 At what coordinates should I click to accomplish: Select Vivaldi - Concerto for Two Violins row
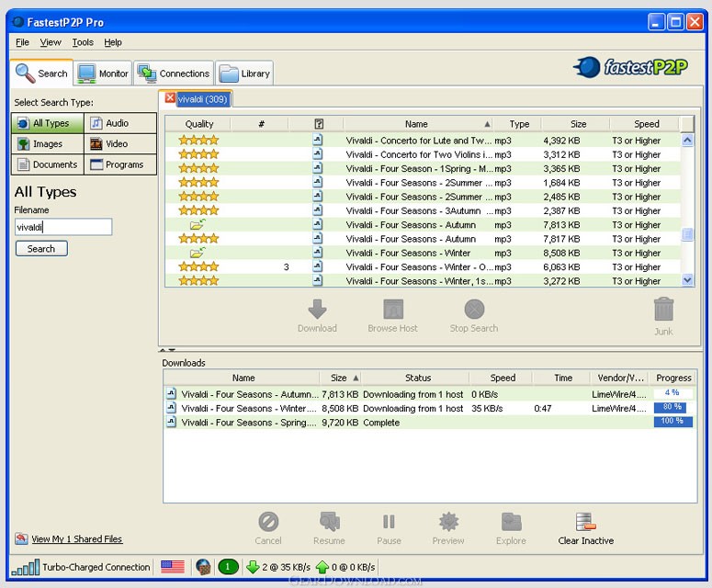click(x=423, y=154)
